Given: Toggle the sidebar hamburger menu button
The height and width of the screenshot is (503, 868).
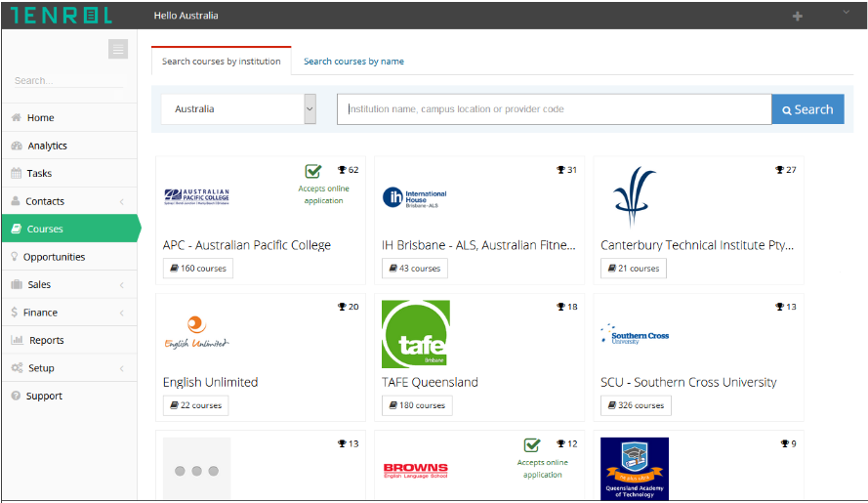Looking at the screenshot, I should [118, 49].
